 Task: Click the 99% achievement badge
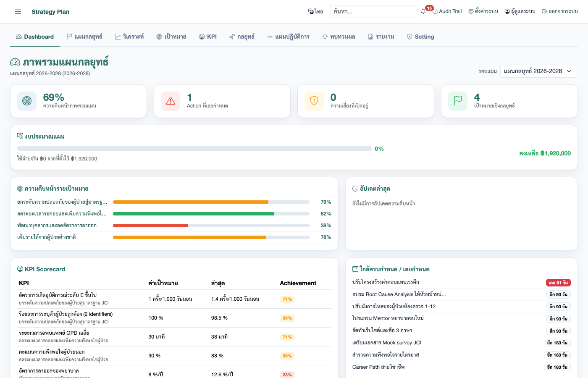point(287,318)
